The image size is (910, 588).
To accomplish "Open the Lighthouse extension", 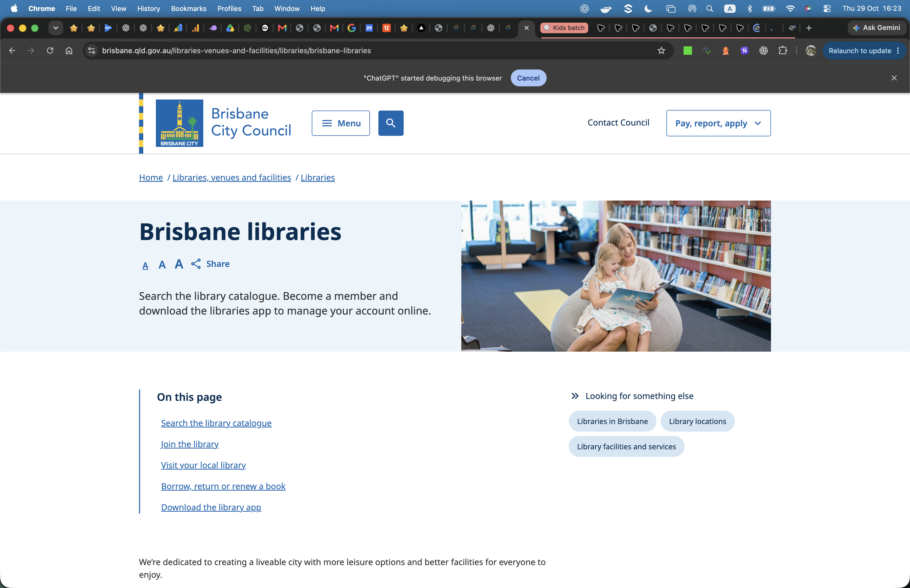I will coord(725,50).
